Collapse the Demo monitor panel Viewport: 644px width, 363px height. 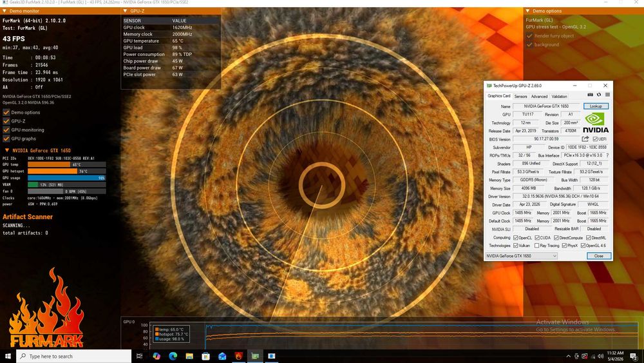(5, 11)
